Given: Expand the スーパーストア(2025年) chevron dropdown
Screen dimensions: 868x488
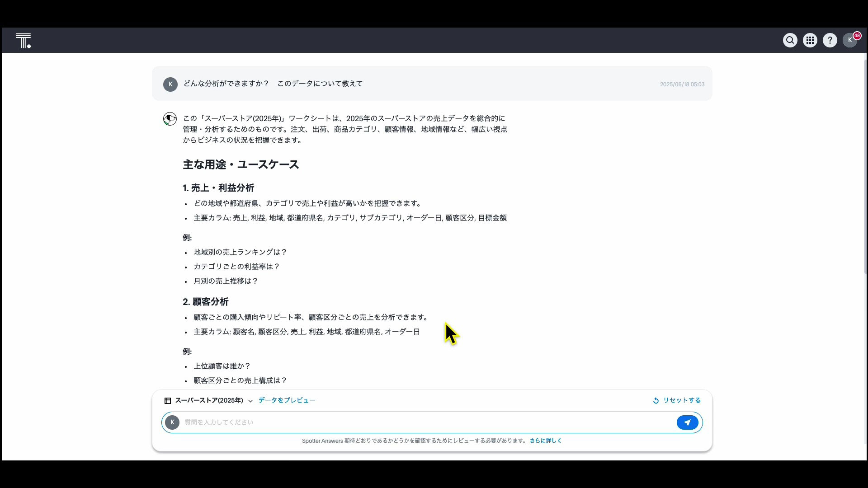Looking at the screenshot, I should pyautogui.click(x=250, y=401).
